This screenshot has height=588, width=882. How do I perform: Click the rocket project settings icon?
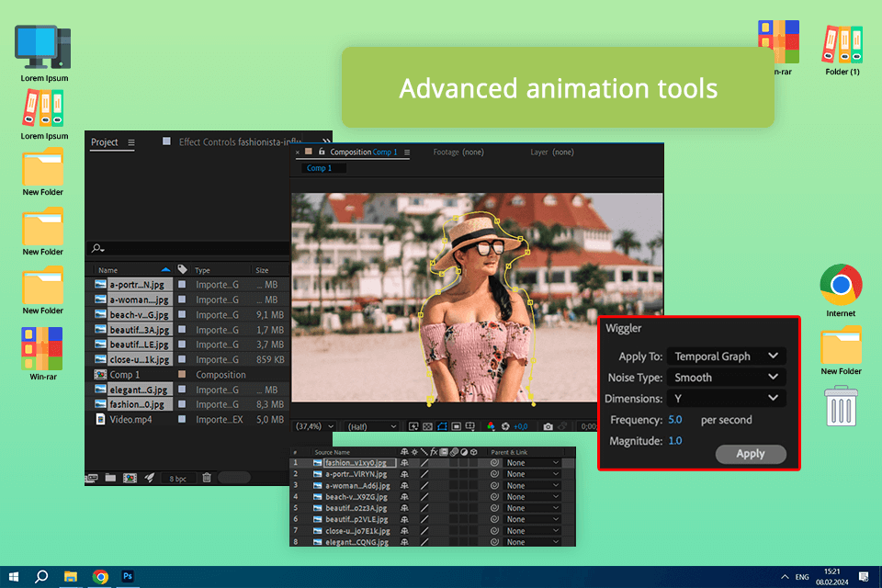(149, 478)
